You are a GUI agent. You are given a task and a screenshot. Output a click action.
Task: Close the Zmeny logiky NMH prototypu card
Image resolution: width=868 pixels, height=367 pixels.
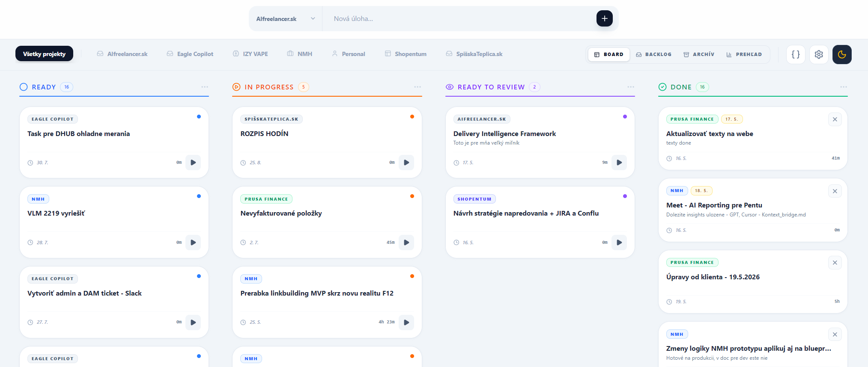(835, 334)
